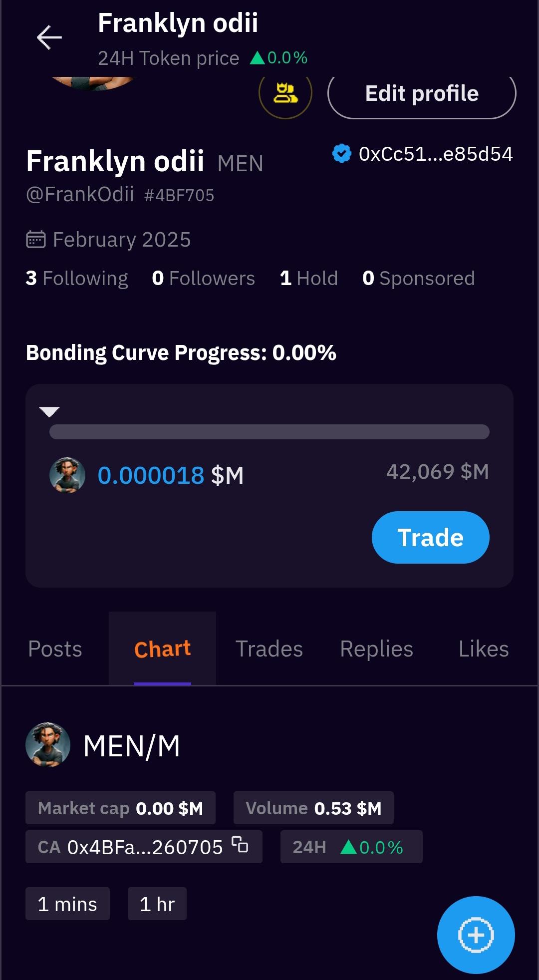Viewport: 539px width, 980px height.
Task: Click the Edit profile button
Action: point(422,93)
